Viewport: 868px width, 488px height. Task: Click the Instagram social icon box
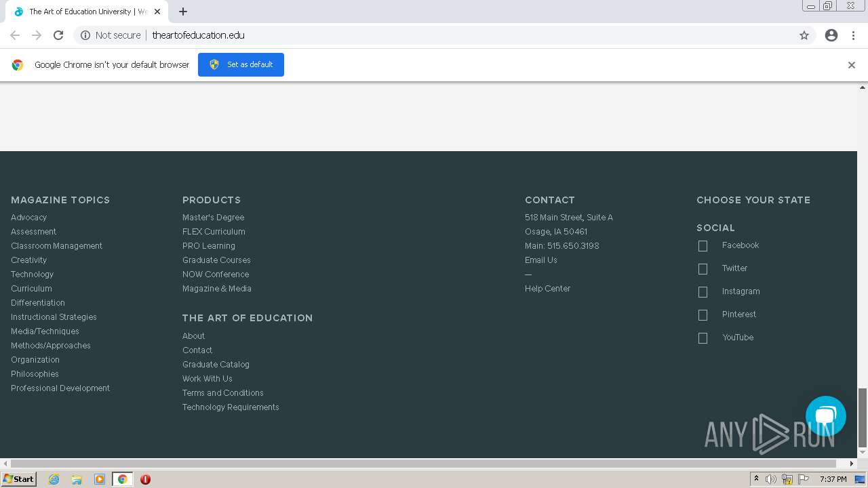(703, 292)
